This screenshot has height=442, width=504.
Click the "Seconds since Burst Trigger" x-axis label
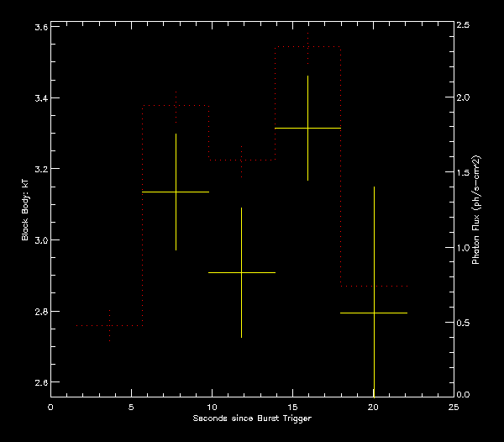(252, 418)
